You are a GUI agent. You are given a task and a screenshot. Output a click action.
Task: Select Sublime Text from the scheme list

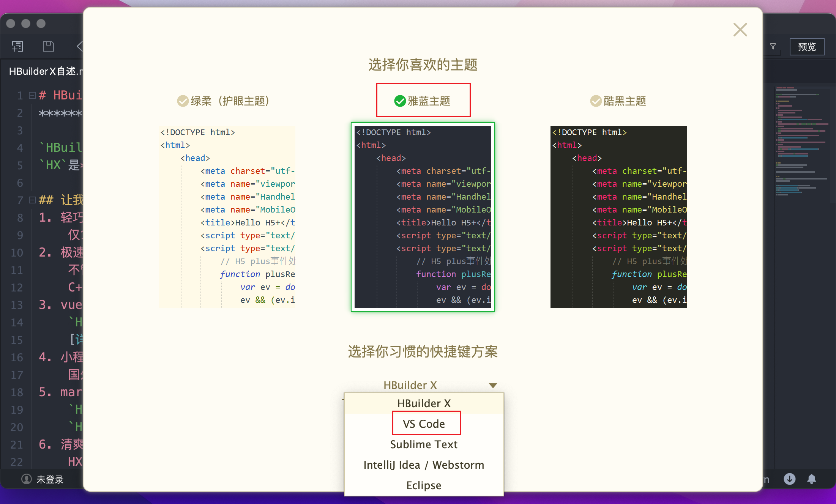click(x=423, y=444)
